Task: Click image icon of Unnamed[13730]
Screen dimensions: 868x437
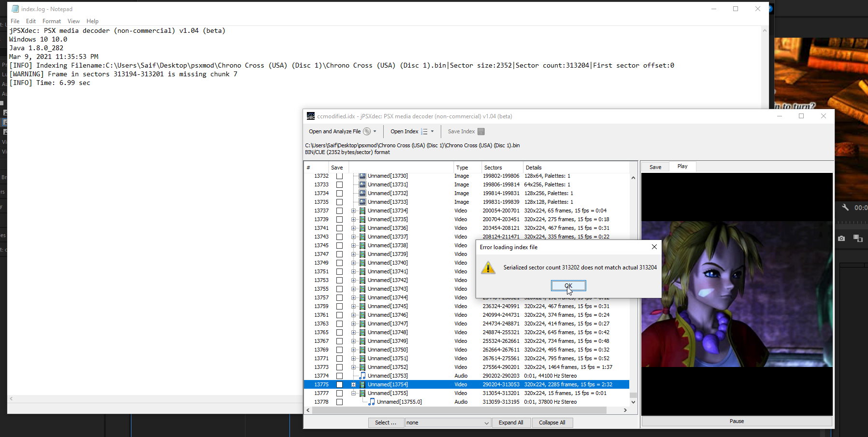Action: (x=362, y=176)
